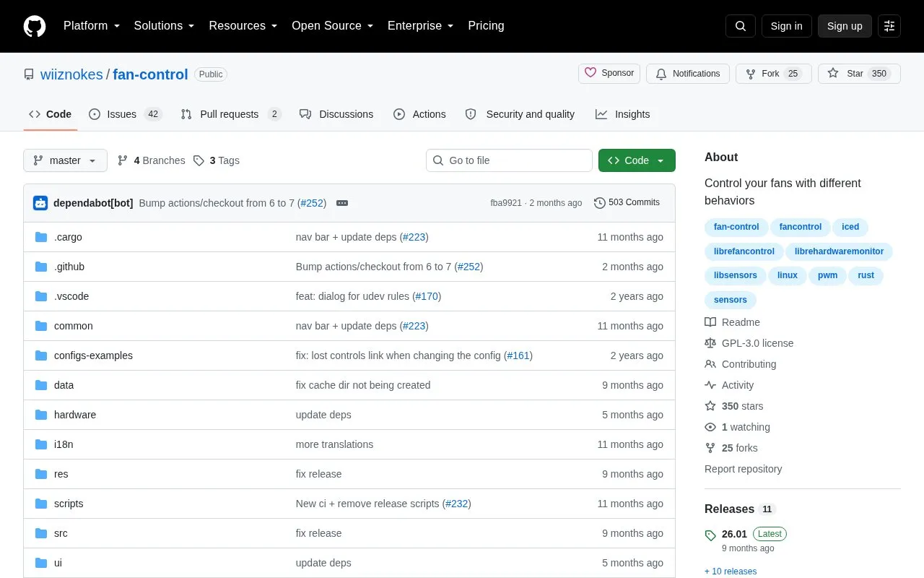Click the folder icon for hardware
924x578 pixels.
point(41,415)
